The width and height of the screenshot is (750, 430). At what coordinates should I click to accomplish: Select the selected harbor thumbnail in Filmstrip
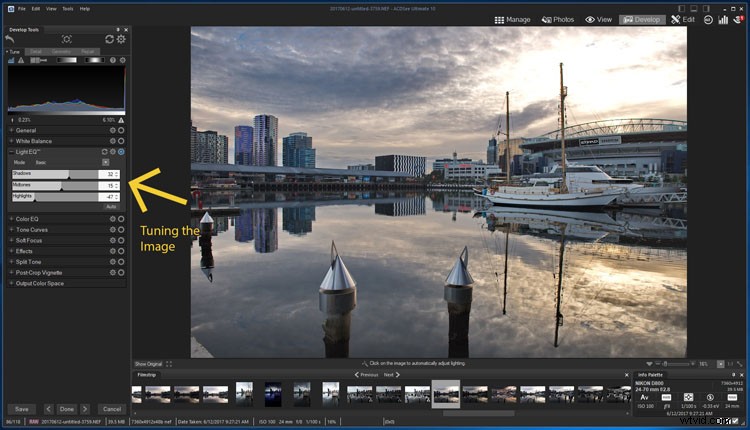446,394
